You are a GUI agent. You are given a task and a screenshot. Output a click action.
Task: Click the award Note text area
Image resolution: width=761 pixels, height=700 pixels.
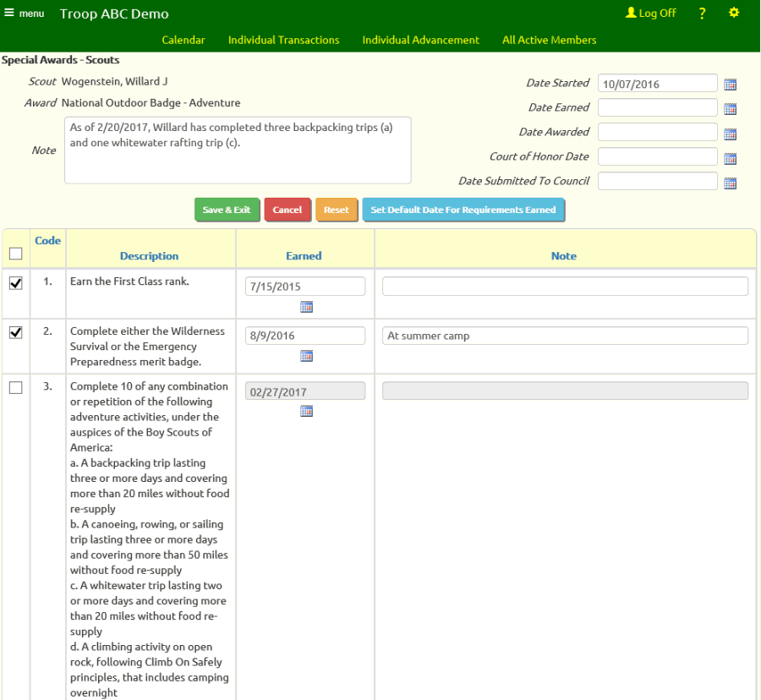[x=238, y=150]
